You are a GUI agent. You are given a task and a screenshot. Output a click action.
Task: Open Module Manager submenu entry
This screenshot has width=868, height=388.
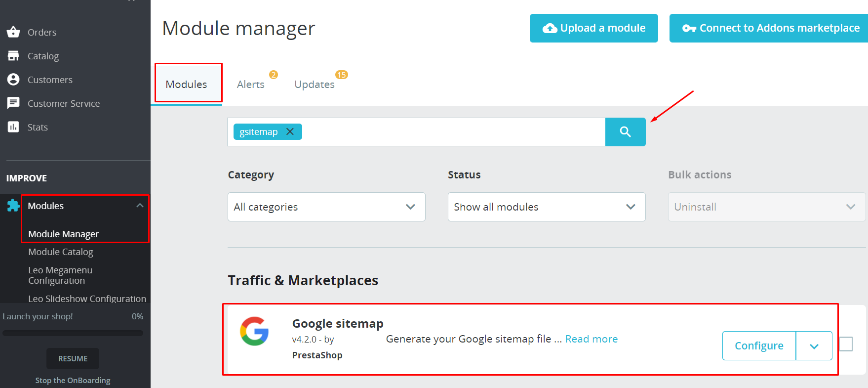pos(63,234)
